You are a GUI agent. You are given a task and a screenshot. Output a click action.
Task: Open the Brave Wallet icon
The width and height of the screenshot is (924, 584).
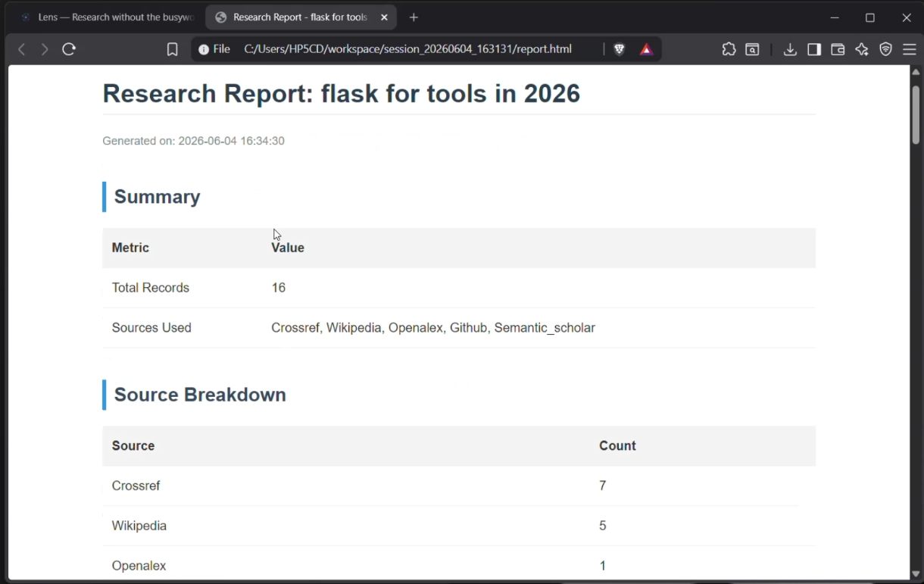pyautogui.click(x=838, y=49)
